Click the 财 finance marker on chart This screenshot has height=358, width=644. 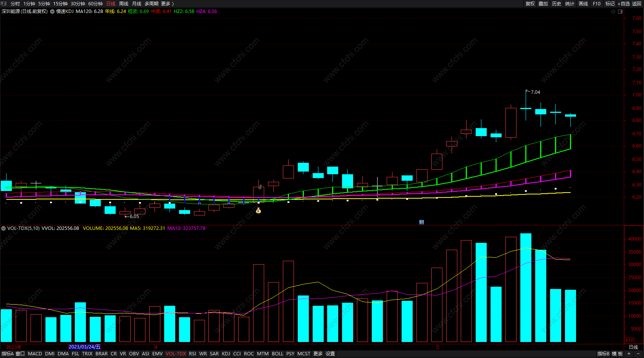click(x=421, y=222)
